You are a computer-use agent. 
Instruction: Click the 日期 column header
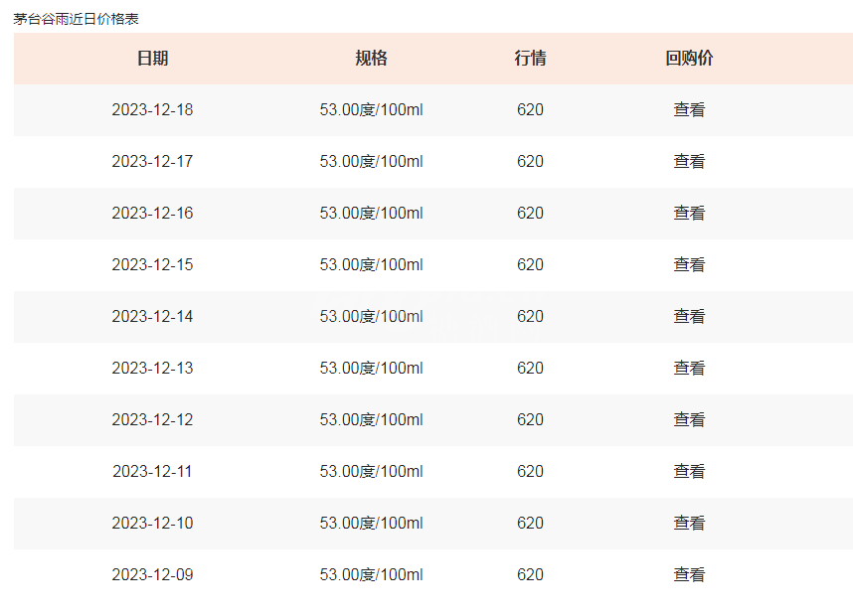[x=152, y=59]
